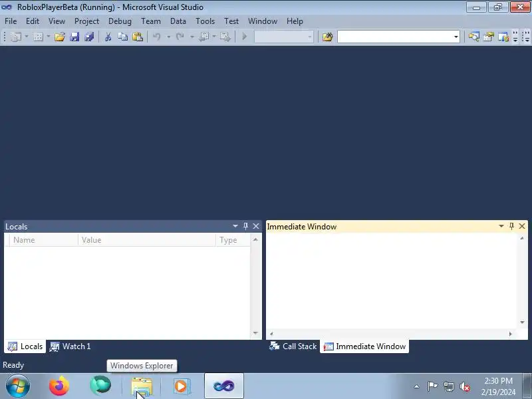Click the Open File folder icon
532x399 pixels.
coord(60,37)
